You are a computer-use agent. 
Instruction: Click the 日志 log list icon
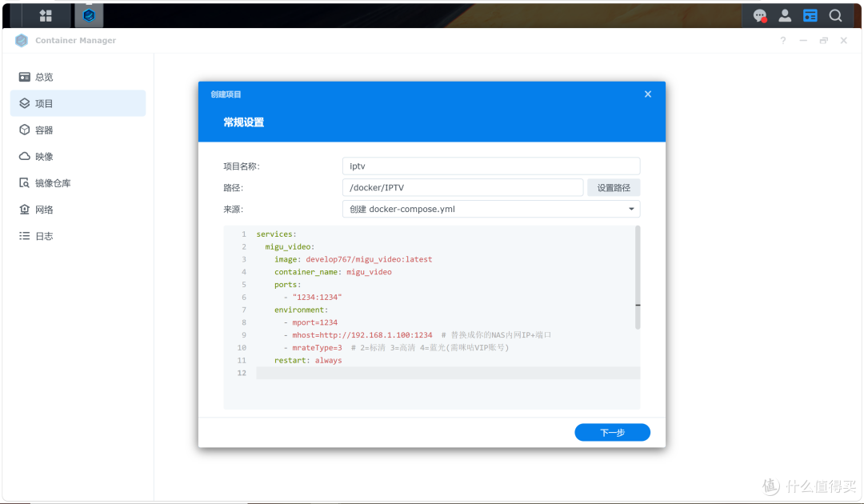pyautogui.click(x=24, y=236)
